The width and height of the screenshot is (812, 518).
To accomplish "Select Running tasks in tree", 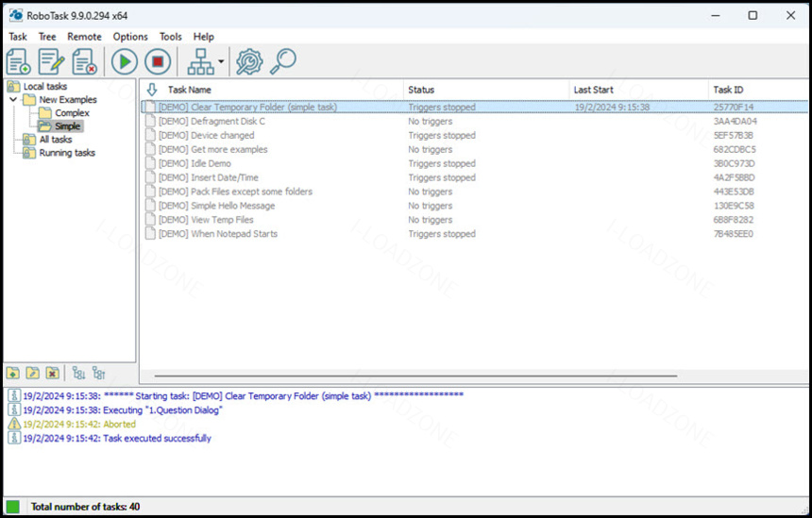I will tap(67, 153).
